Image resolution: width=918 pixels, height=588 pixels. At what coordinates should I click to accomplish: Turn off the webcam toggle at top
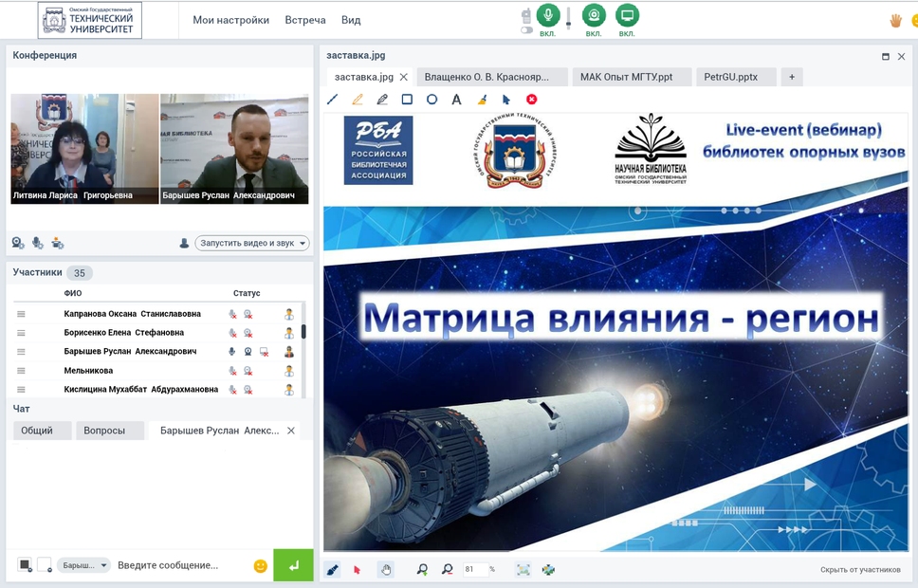[593, 17]
